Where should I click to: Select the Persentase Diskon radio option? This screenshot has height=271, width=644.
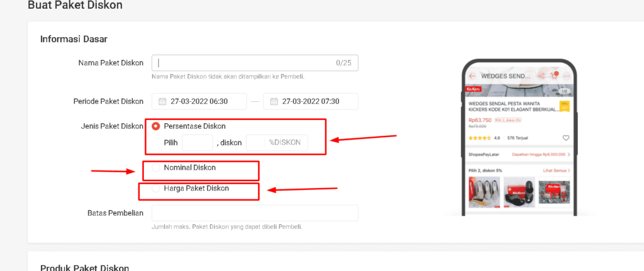155,126
